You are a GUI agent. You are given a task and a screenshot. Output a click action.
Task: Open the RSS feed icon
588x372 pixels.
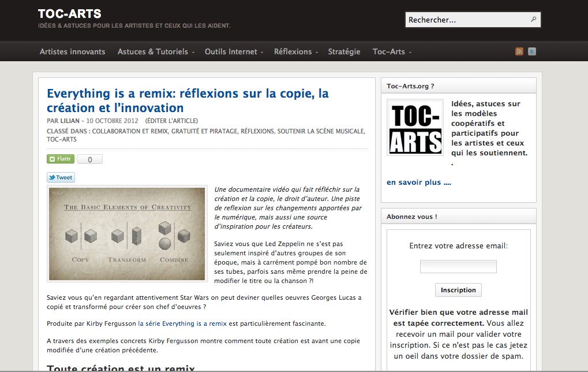coord(519,51)
